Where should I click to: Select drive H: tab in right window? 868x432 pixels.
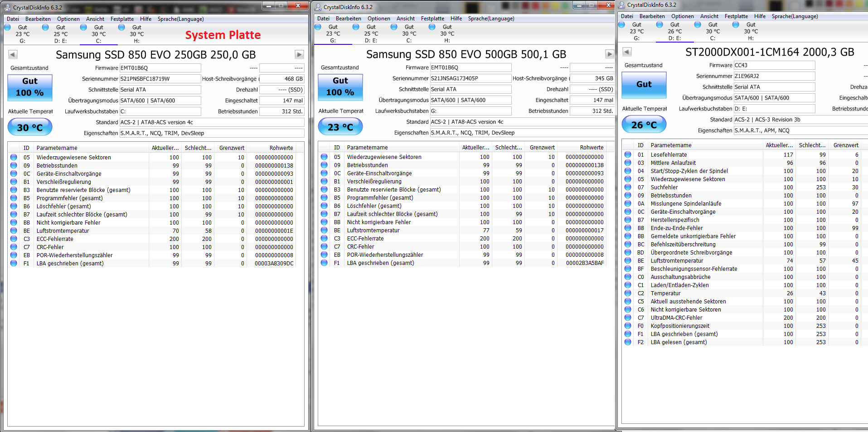[x=751, y=31]
